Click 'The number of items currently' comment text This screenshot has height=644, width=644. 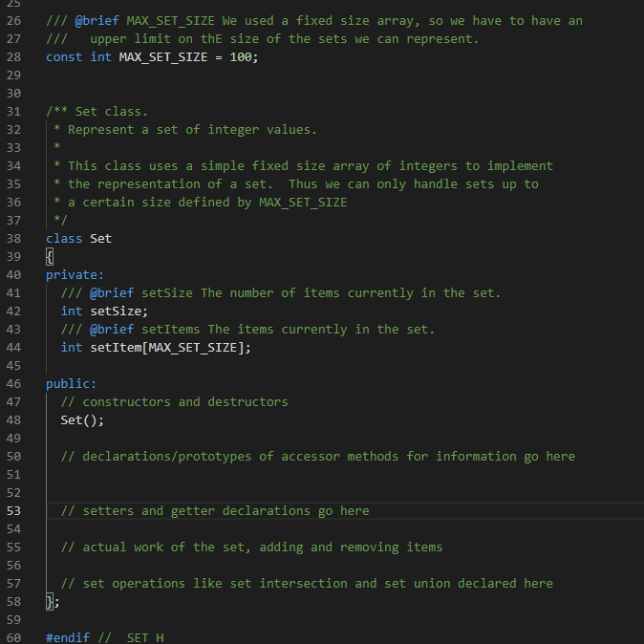coord(307,292)
